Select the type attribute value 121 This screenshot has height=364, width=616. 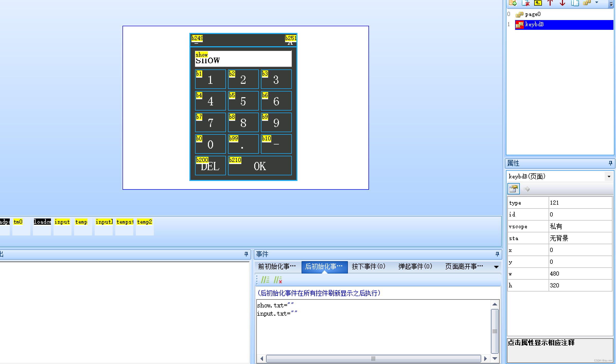580,203
